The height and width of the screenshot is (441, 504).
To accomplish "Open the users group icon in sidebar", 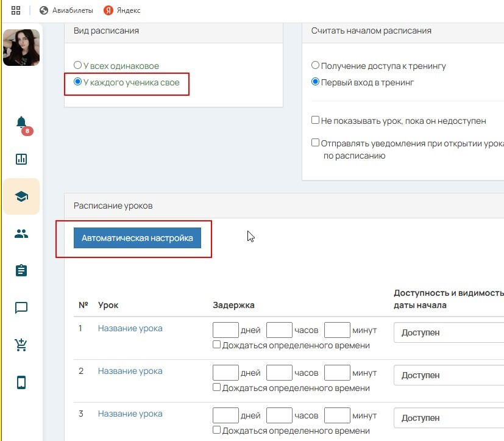I will 21,234.
